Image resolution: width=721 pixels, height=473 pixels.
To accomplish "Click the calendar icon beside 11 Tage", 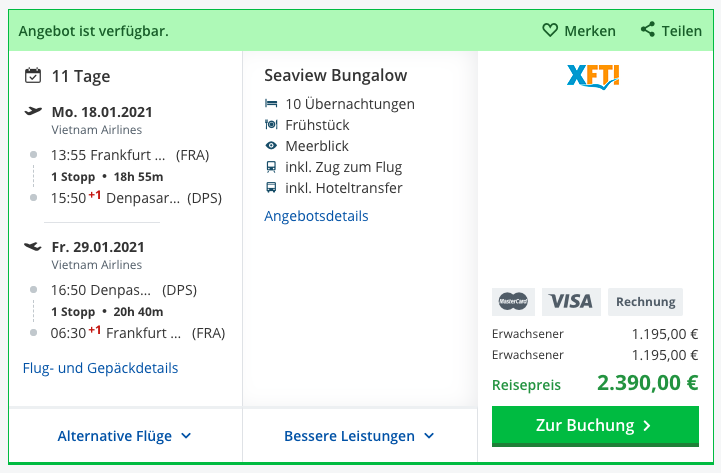I will [x=33, y=75].
